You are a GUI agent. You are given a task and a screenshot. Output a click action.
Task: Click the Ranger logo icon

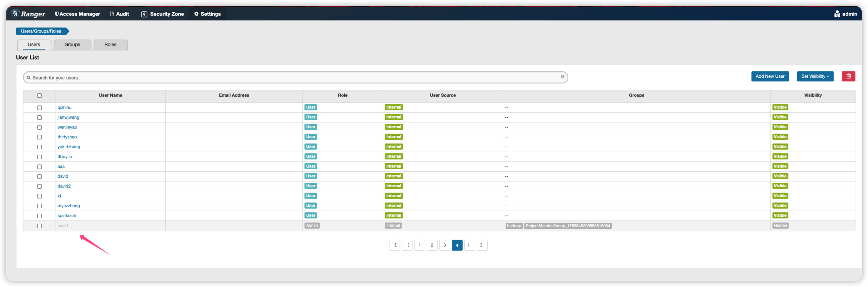tap(15, 14)
